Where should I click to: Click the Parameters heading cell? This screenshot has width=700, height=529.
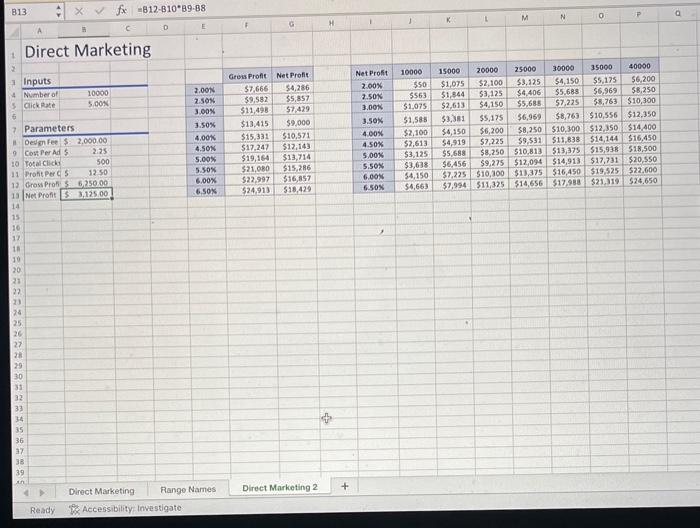tap(49, 128)
